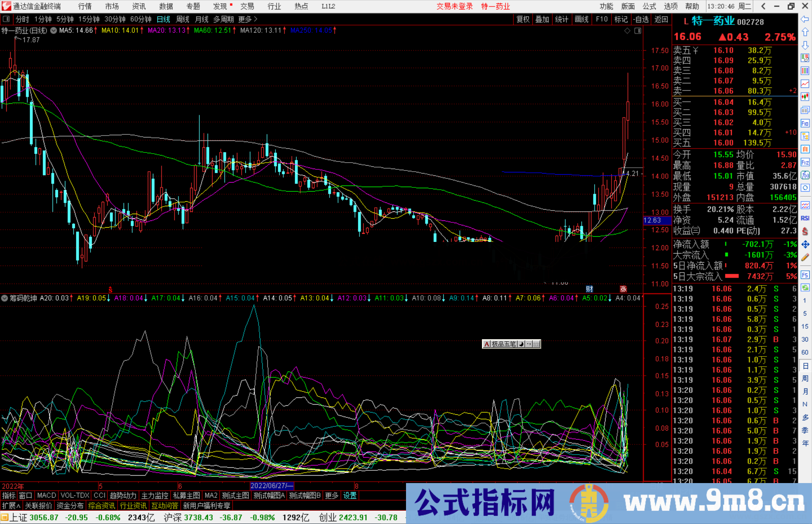The width and height of the screenshot is (812, 524).
Task: Click the up arrow icon in right sidebar
Action: coord(805,32)
